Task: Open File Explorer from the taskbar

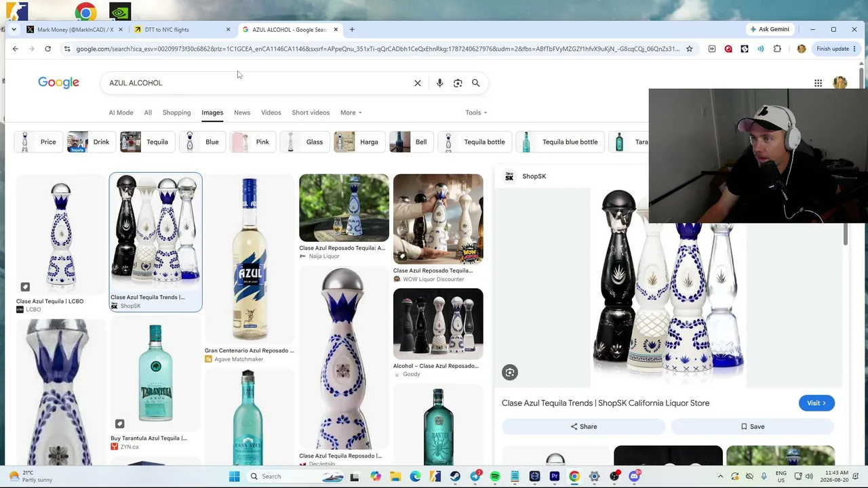Action: 395,476
